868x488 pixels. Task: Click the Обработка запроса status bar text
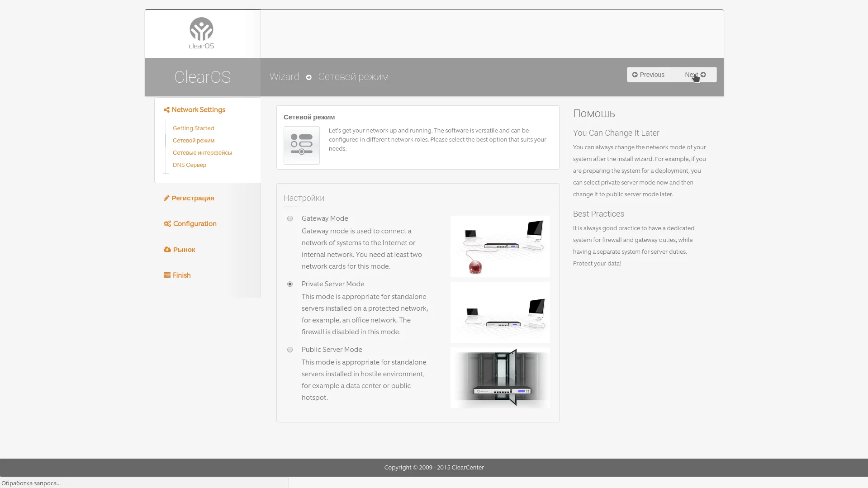pyautogui.click(x=31, y=483)
